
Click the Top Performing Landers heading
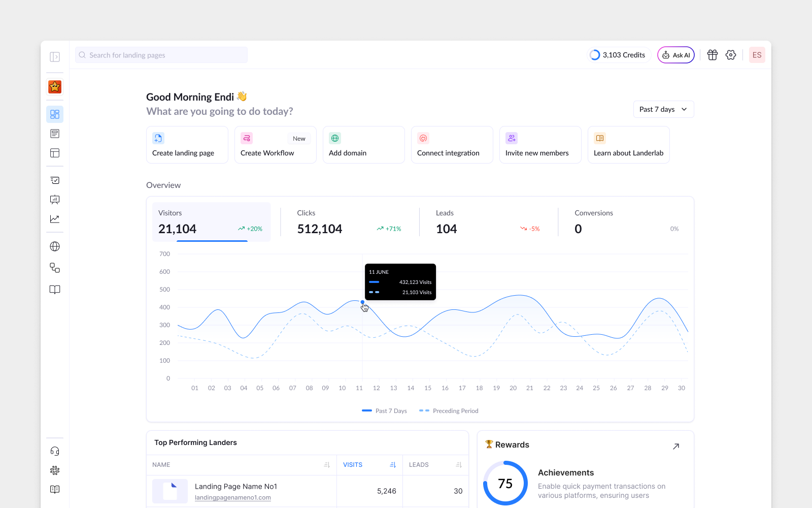pyautogui.click(x=195, y=442)
